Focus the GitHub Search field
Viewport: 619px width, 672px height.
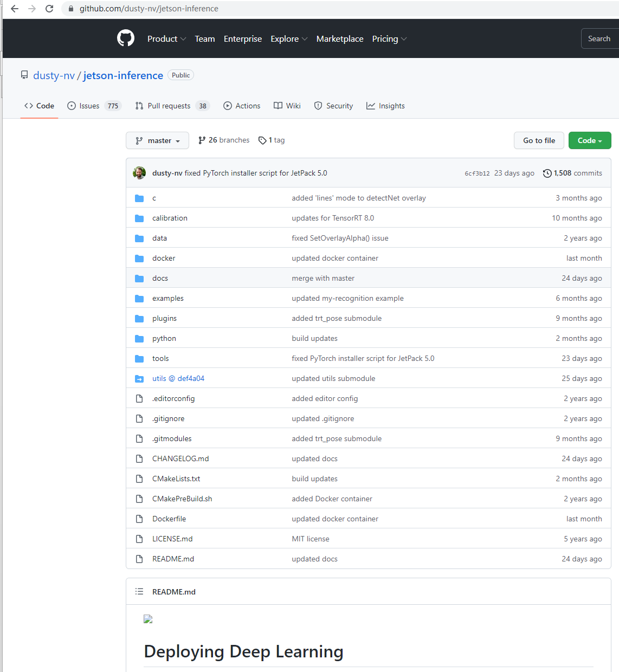click(x=599, y=39)
